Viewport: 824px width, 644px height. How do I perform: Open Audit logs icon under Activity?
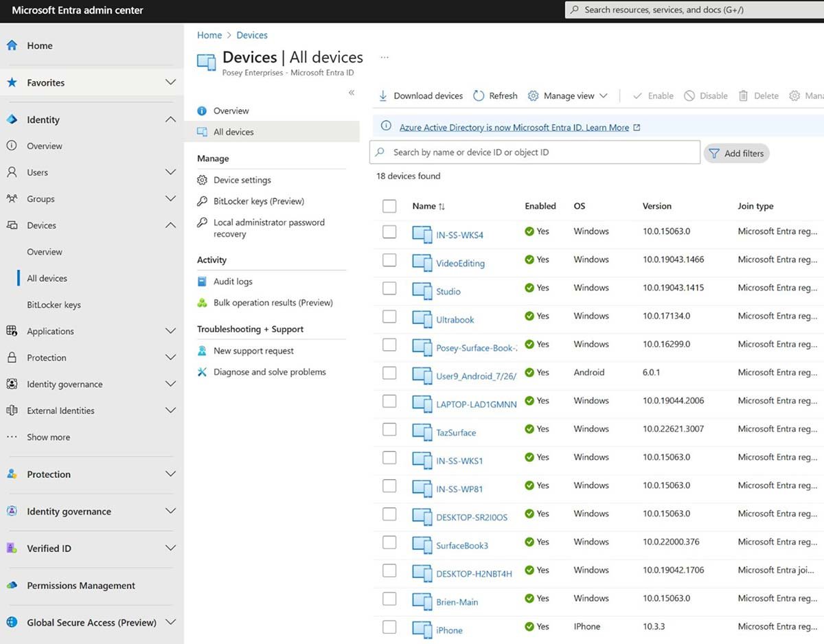pos(202,281)
